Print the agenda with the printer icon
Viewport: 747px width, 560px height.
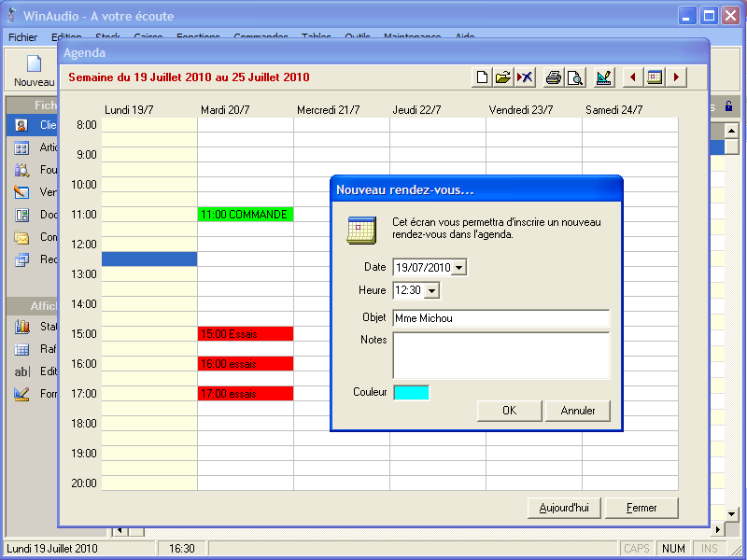click(x=554, y=77)
